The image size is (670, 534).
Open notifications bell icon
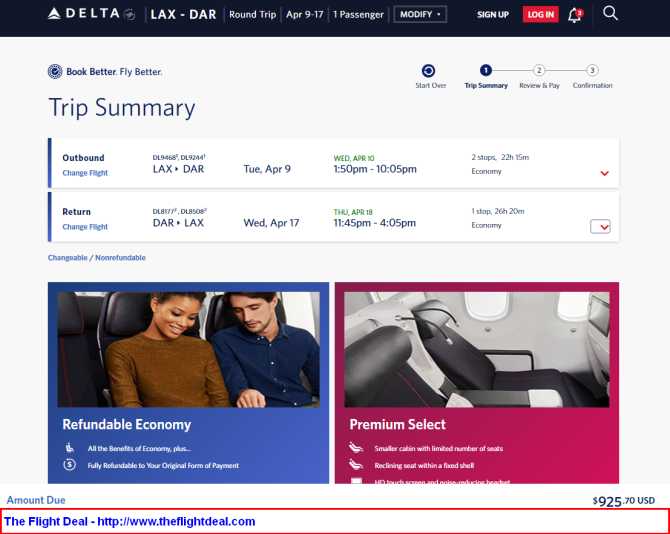(575, 15)
